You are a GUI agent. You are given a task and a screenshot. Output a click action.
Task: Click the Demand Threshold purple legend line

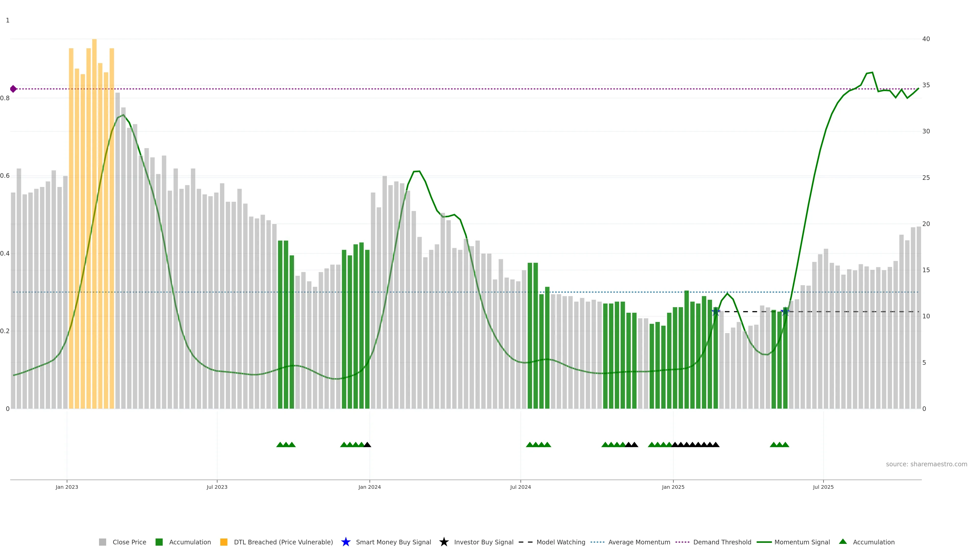682,542
